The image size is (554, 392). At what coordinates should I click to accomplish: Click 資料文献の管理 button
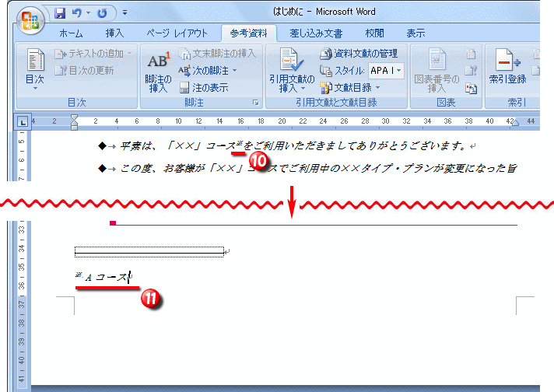coord(359,54)
